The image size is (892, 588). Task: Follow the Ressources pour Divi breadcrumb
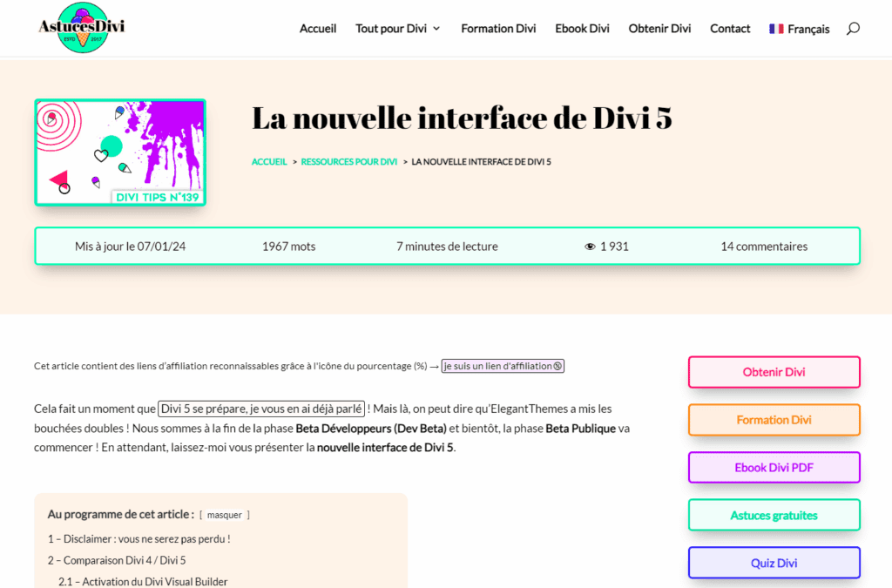[348, 161]
